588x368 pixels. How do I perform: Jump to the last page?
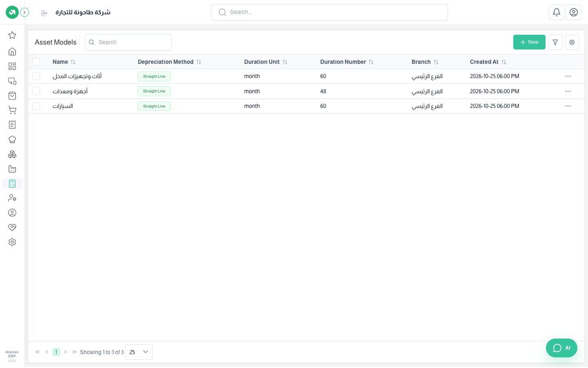pyautogui.click(x=74, y=352)
